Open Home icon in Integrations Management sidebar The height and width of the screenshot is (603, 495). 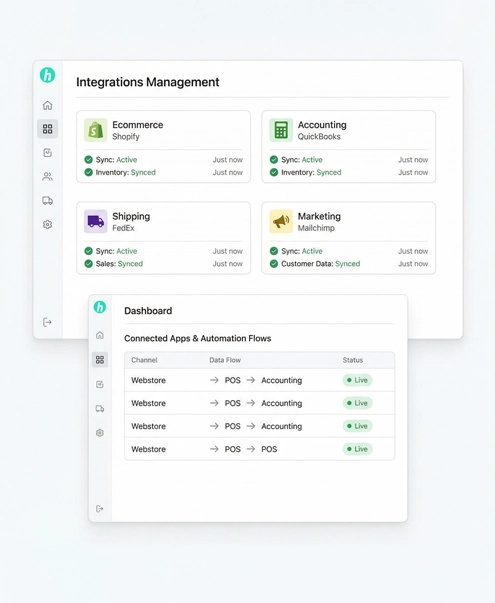tap(48, 105)
